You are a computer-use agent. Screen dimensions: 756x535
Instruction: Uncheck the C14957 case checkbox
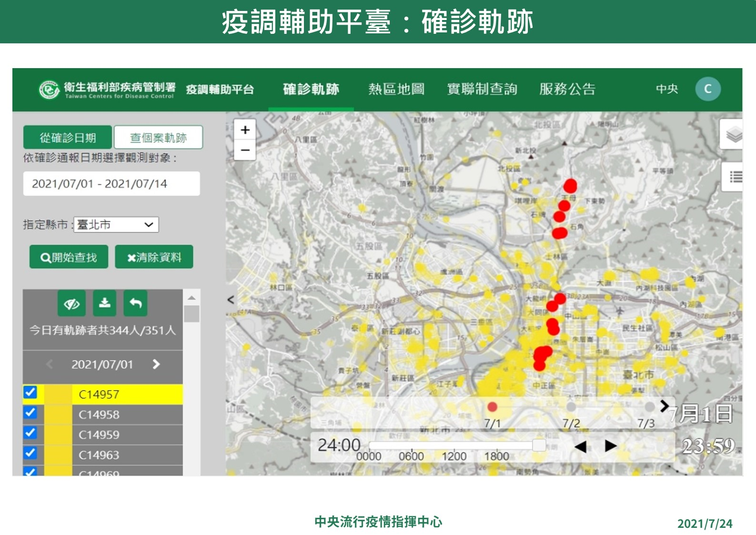(x=30, y=393)
